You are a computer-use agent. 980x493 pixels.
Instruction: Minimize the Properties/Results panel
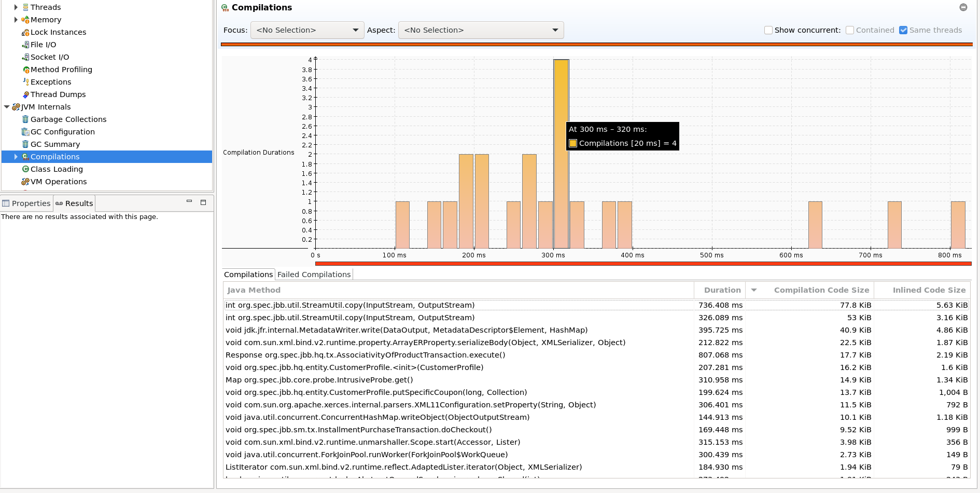click(189, 201)
